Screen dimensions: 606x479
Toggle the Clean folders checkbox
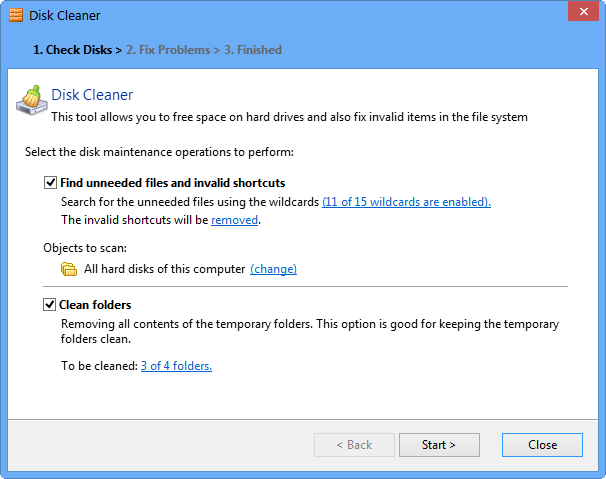click(49, 305)
